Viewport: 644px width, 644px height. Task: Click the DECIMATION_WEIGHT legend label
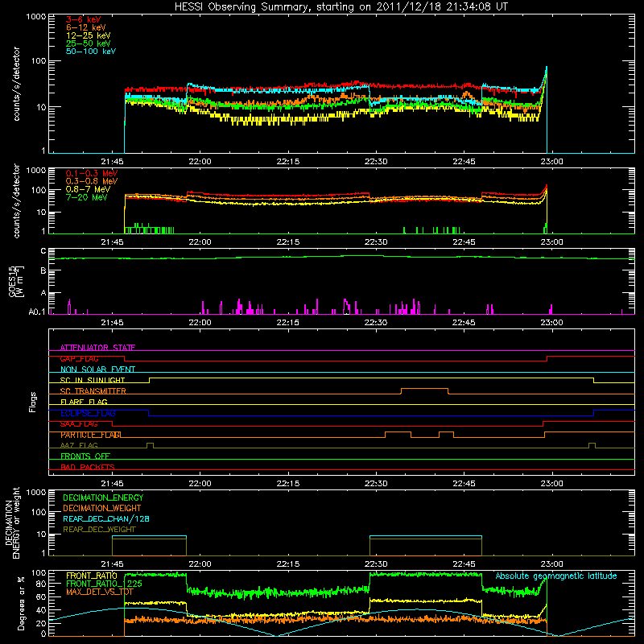click(x=102, y=509)
